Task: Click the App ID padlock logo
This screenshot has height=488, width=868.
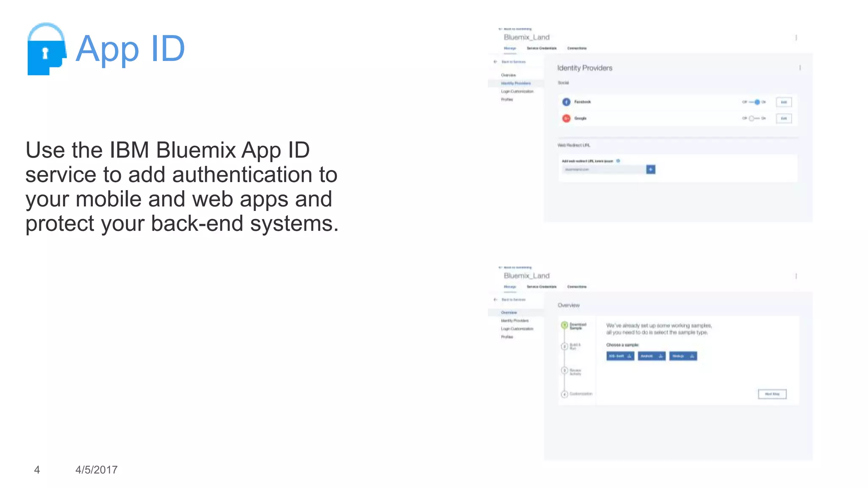Action: (47, 49)
